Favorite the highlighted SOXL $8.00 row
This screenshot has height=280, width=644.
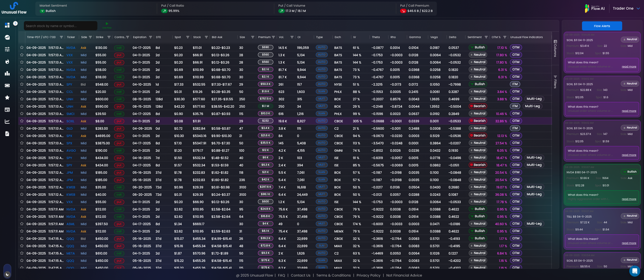(22, 121)
